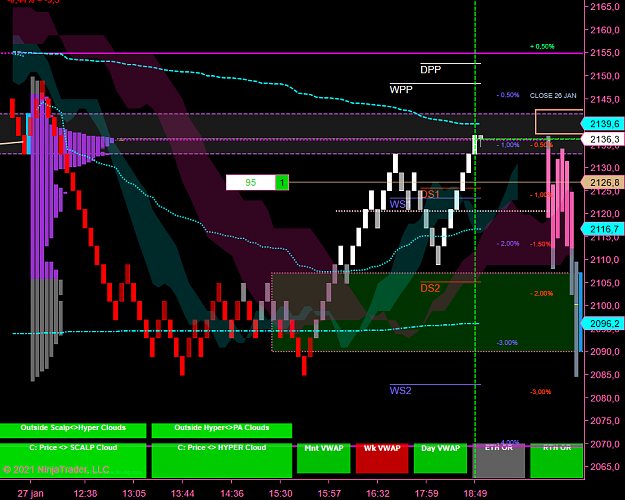Click the 27 jan date label

(31, 494)
